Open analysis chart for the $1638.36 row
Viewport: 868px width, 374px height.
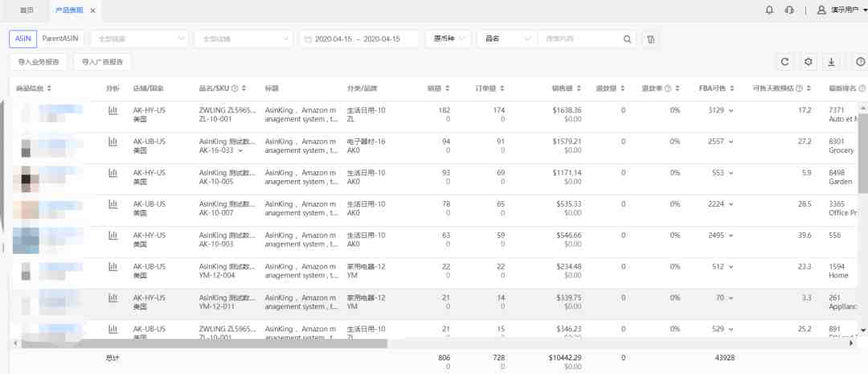[113, 111]
